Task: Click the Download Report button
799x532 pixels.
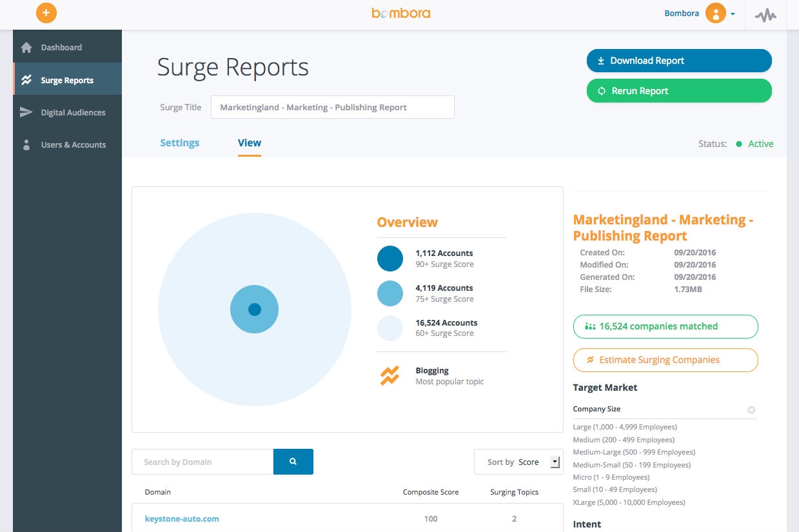Action: tap(679, 61)
